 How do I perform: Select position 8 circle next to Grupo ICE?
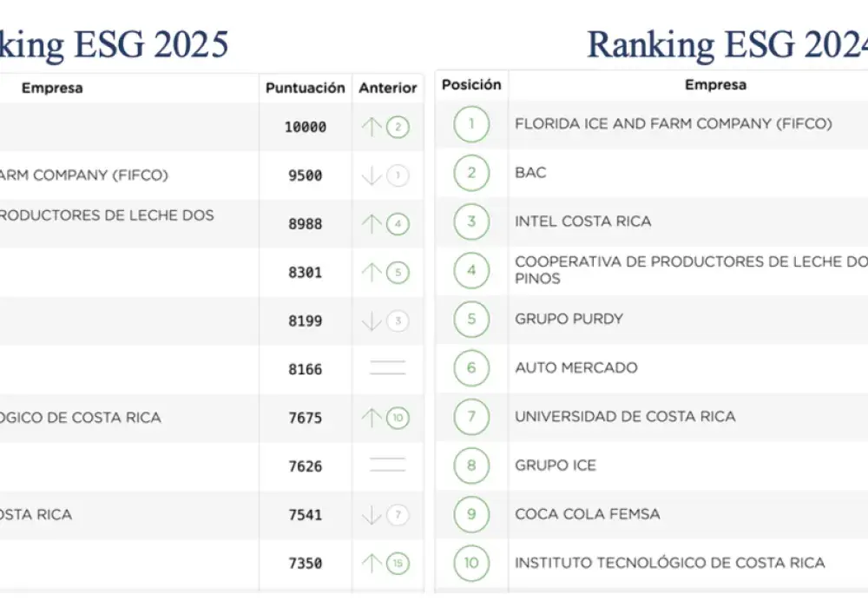(471, 466)
